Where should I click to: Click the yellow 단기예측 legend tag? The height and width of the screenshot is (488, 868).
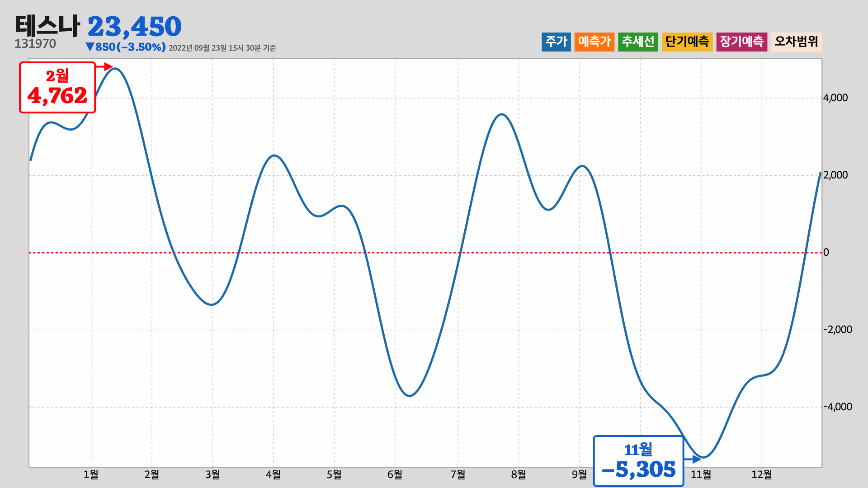[687, 42]
